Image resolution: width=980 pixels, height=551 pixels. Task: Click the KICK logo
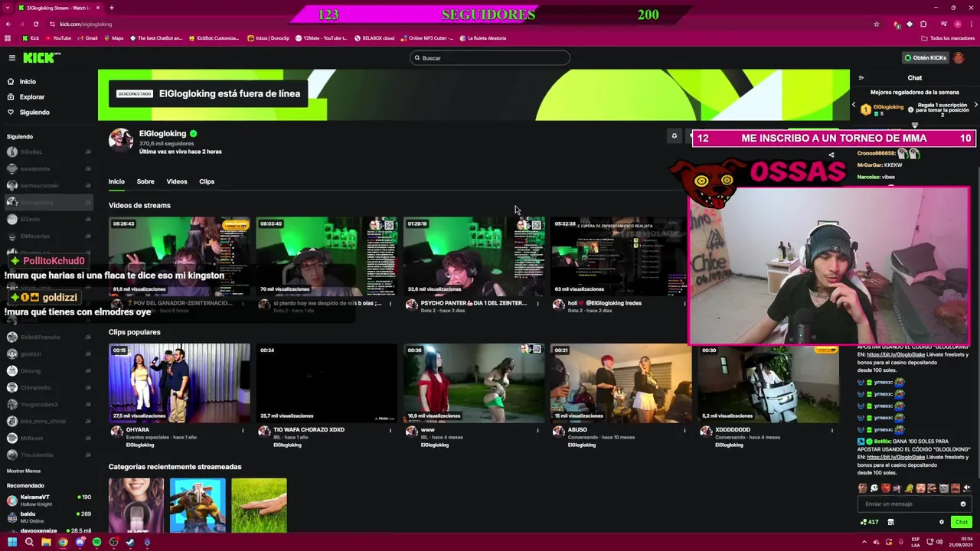tap(41, 58)
